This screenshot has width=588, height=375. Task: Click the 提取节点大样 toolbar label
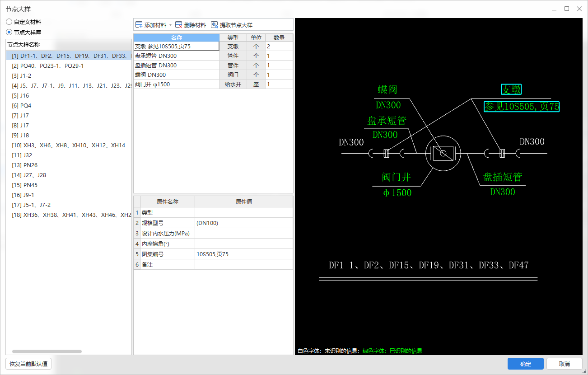click(236, 25)
